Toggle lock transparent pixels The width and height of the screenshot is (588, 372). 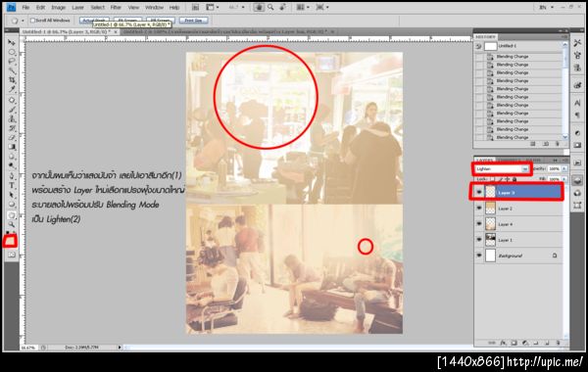[493, 179]
